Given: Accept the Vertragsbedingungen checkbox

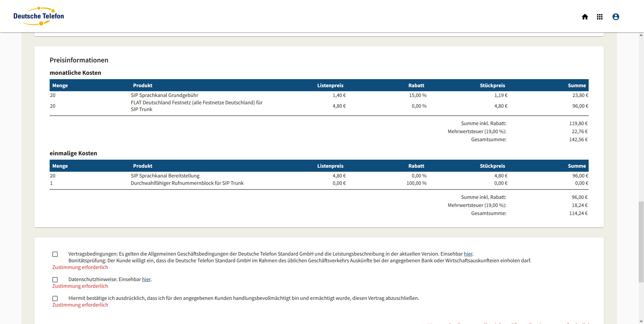Looking at the screenshot, I should pos(55,254).
